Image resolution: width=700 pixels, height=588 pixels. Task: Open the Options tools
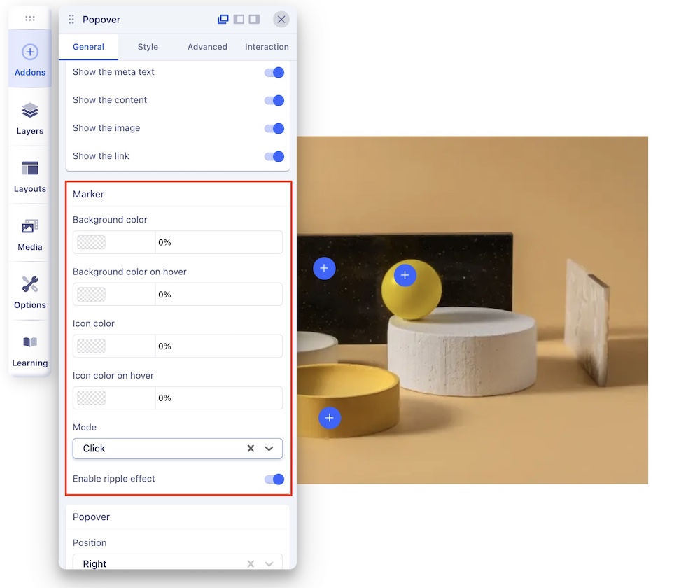tap(30, 292)
